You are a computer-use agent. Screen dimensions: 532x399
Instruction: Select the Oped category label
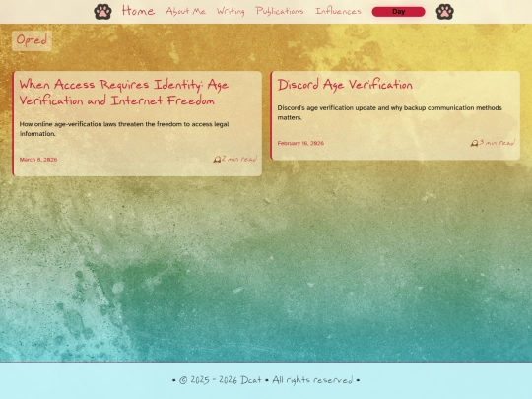click(x=32, y=40)
